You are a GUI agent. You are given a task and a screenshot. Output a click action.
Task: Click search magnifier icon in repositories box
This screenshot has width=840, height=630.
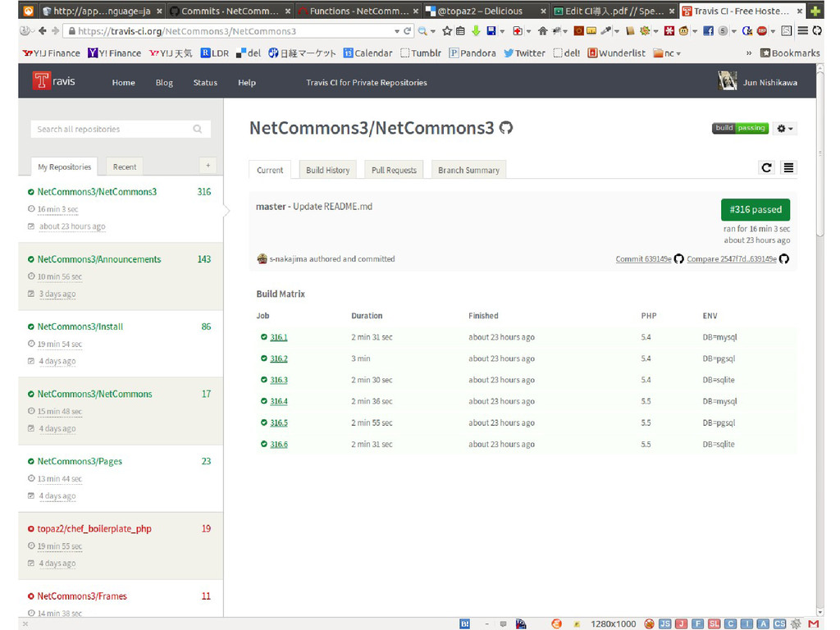click(198, 129)
